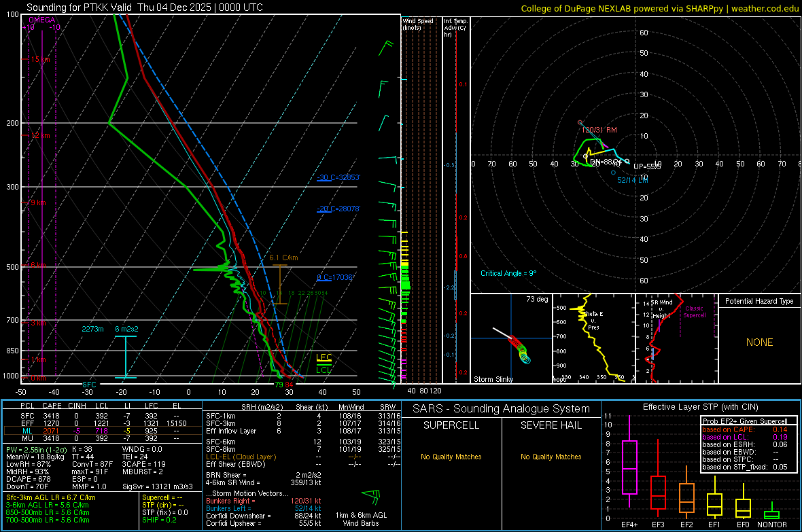Image resolution: width=802 pixels, height=532 pixels.
Task: Click the 'based on CAPE: 0.14' probability line
Action: coord(745,429)
